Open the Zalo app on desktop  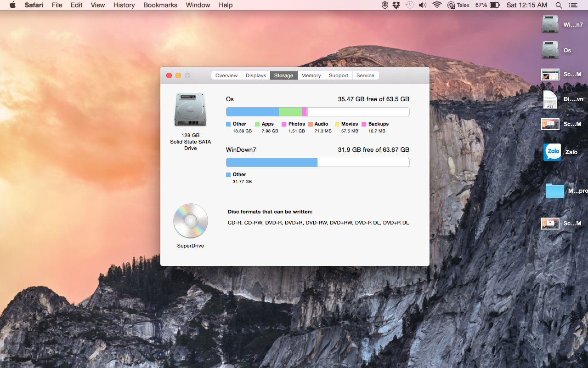point(552,152)
